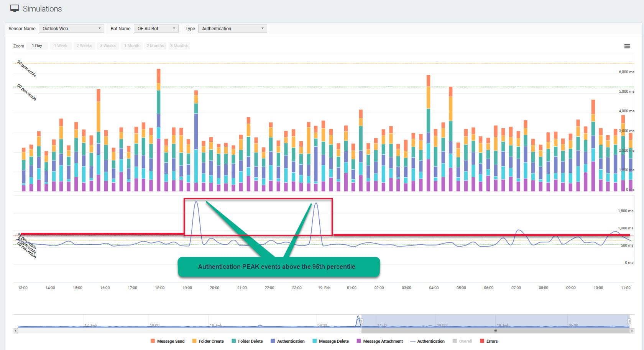Open the chart hamburger menu
Screen dimensions: 644x350
point(627,46)
